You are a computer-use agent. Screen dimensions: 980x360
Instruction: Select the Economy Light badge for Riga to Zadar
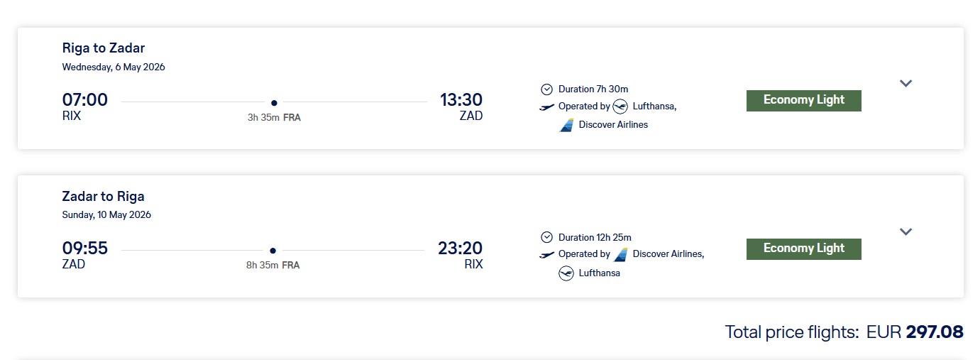(x=803, y=101)
